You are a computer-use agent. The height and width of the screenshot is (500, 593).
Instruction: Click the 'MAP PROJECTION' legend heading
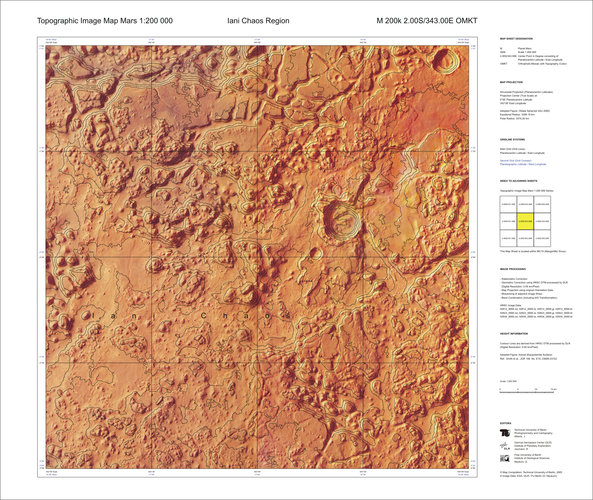point(511,82)
